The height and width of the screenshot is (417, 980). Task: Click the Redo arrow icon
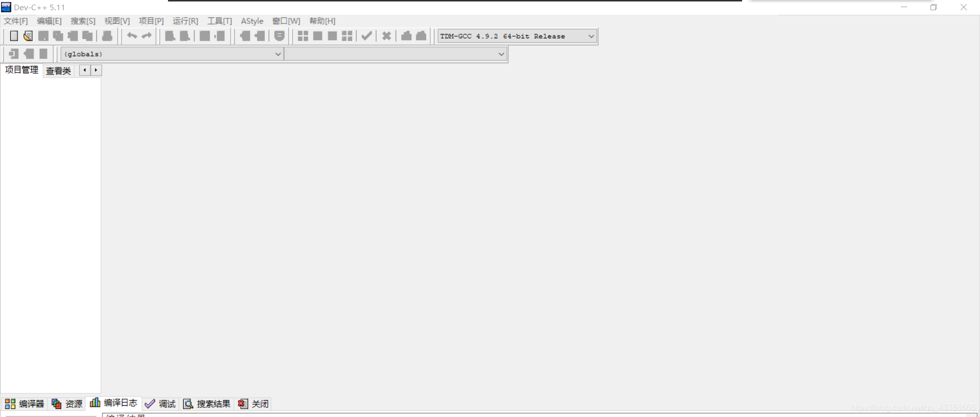[146, 36]
